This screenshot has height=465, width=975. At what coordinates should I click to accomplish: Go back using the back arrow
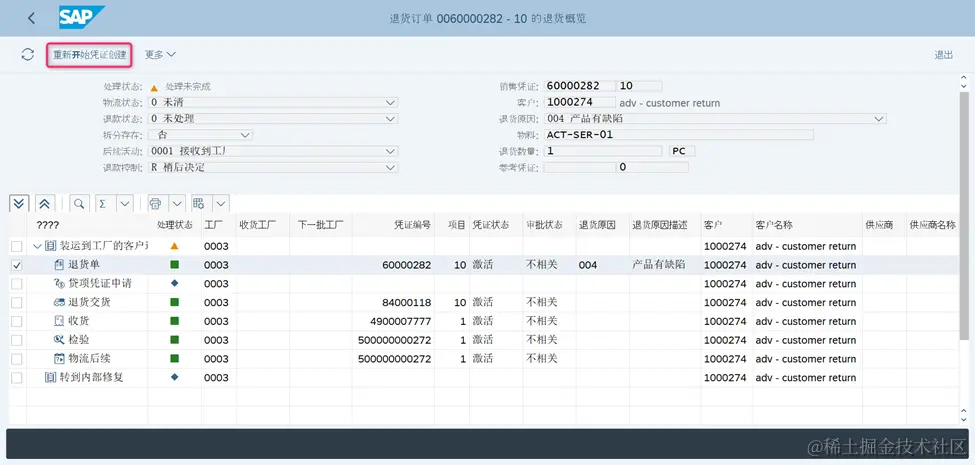coord(32,18)
